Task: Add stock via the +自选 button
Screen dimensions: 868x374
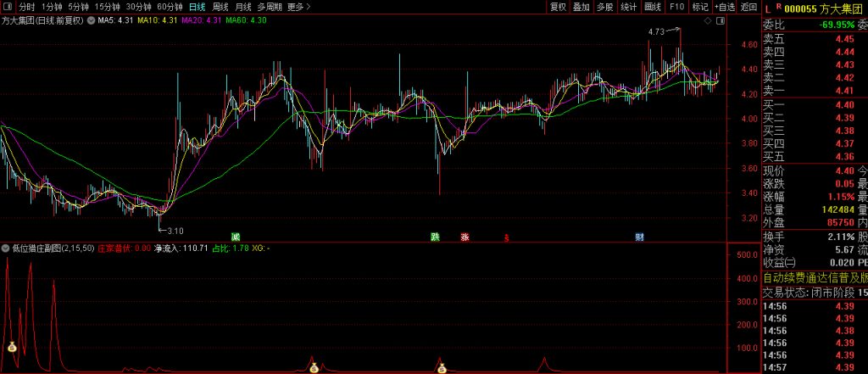Action: (724, 7)
